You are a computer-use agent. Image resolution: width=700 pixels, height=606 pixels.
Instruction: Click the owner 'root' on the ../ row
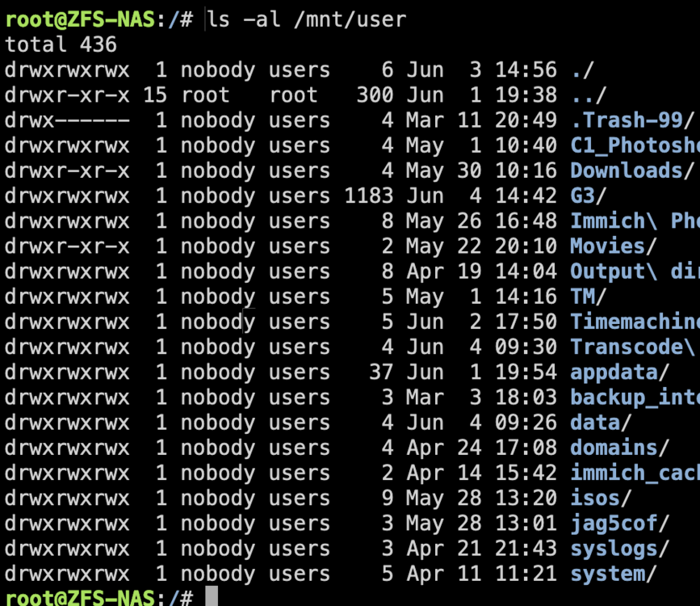[205, 95]
